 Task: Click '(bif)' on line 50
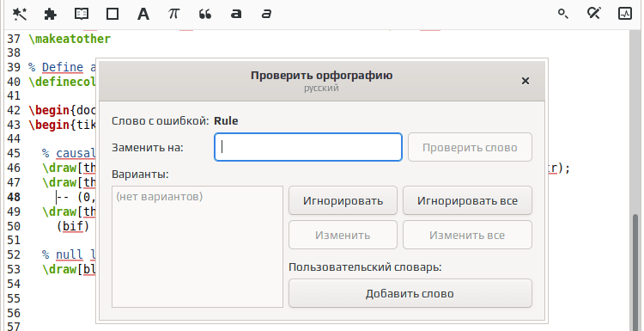[73, 226]
